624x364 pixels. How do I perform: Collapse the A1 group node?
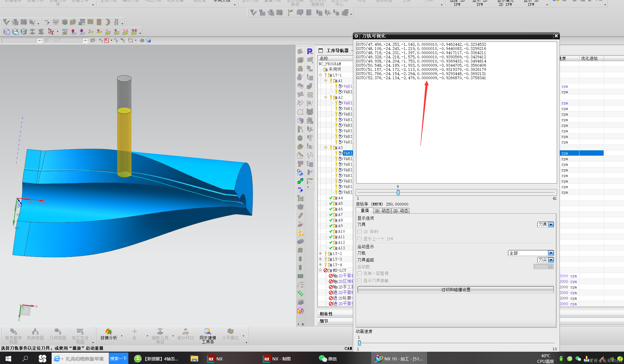(x=326, y=81)
